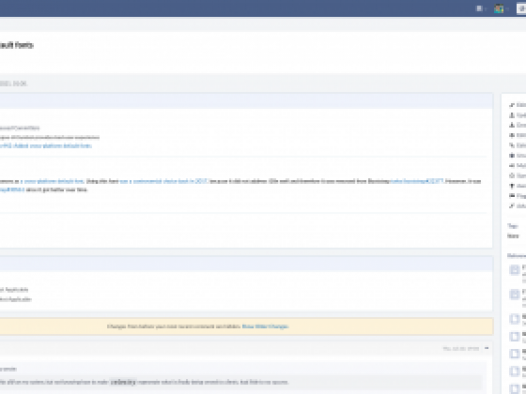Open the 'cross-platform default font' summary link
The width and height of the screenshot is (526, 394).
tap(52, 181)
